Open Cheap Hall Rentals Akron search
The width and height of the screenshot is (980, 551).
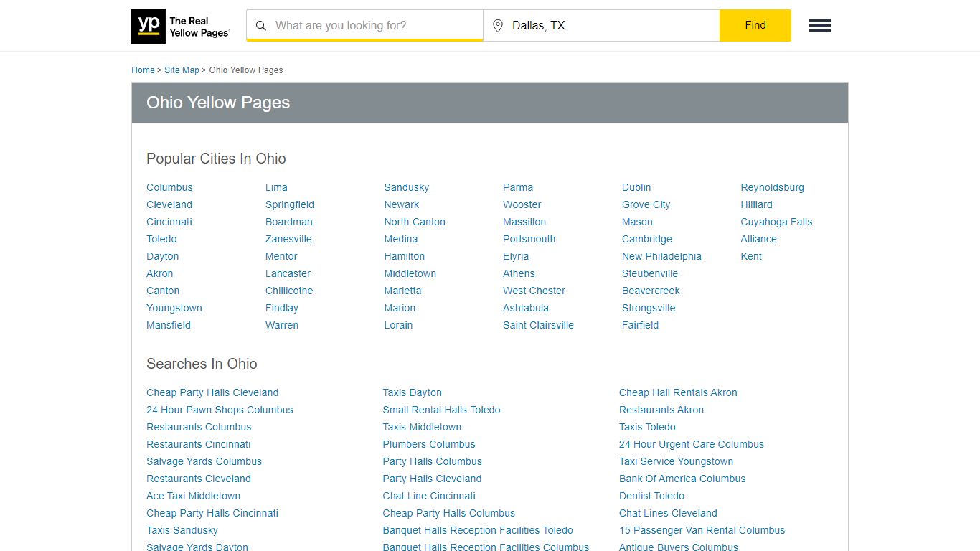point(679,392)
